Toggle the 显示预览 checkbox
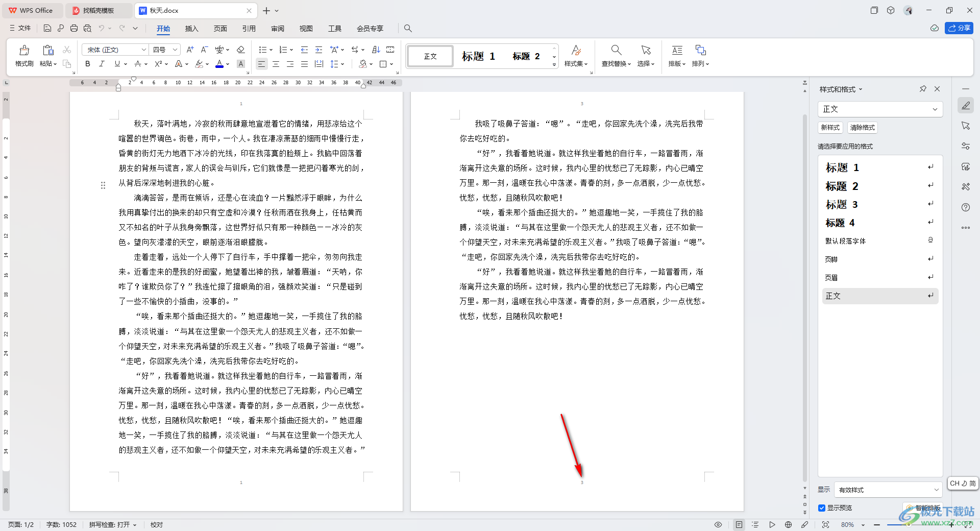Image resolution: width=980 pixels, height=531 pixels. [x=822, y=508]
